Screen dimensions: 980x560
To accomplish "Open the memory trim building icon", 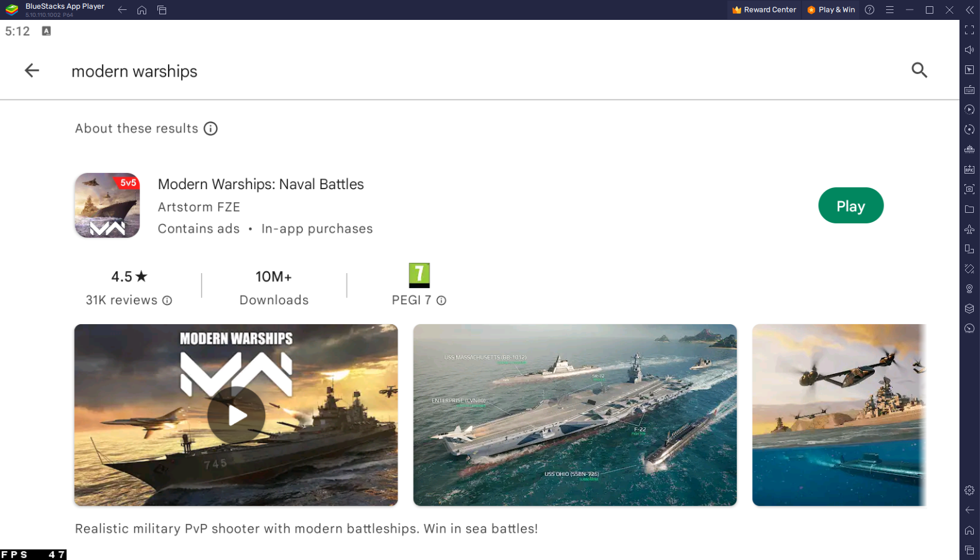I will (x=969, y=149).
